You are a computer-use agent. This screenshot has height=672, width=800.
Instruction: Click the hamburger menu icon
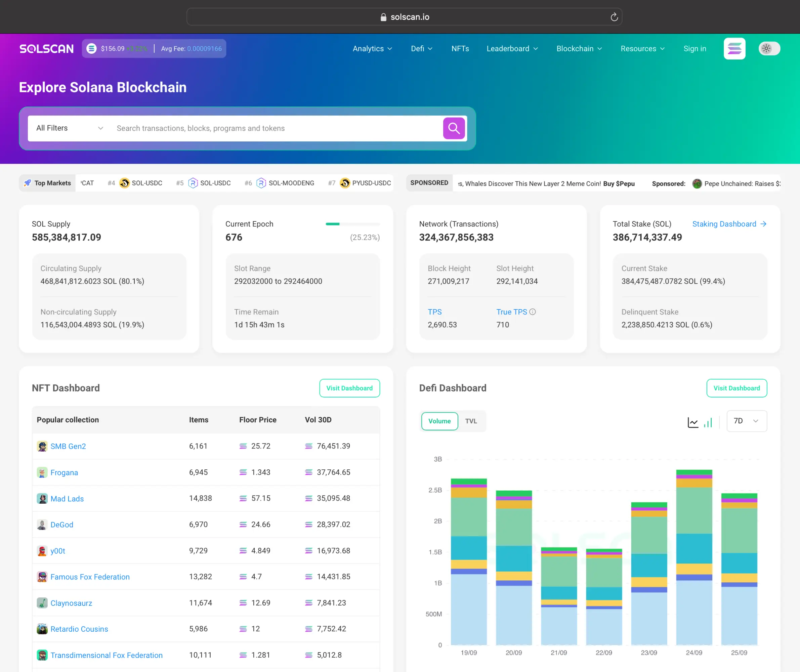(x=734, y=48)
